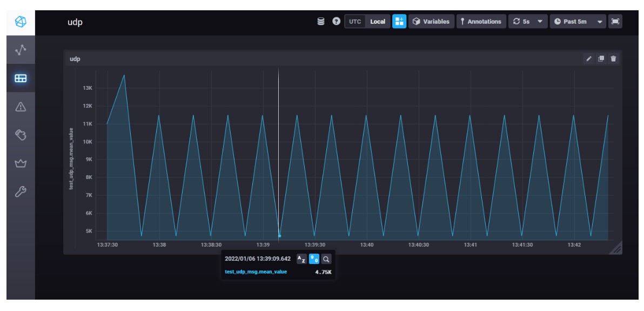This screenshot has height=311, width=644.
Task: Switch time zone to UTC
Action: pyautogui.click(x=355, y=22)
